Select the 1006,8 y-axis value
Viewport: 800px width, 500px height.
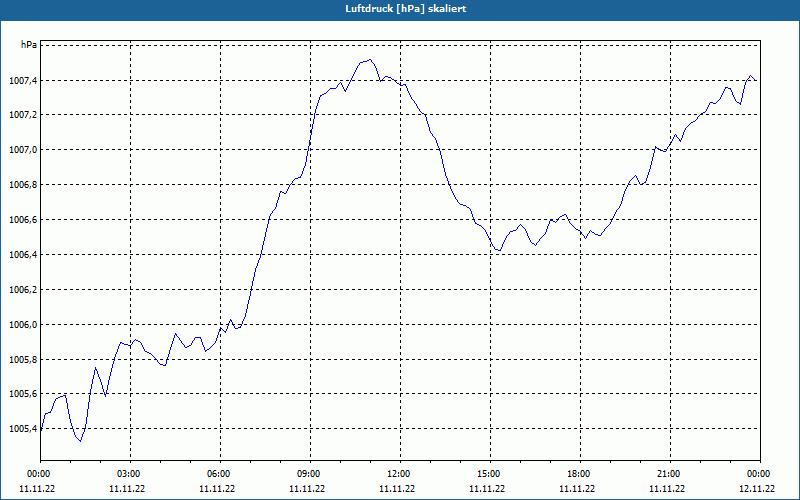click(23, 185)
